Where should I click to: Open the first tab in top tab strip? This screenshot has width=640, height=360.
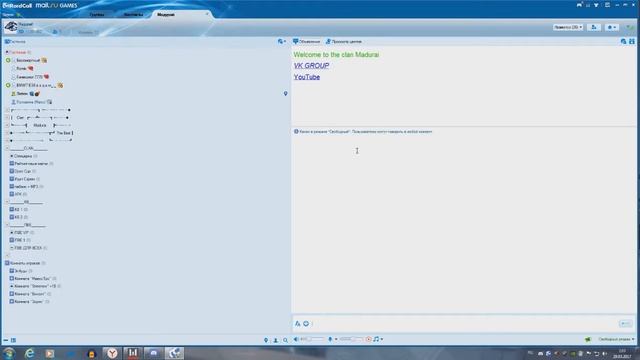pos(97,15)
